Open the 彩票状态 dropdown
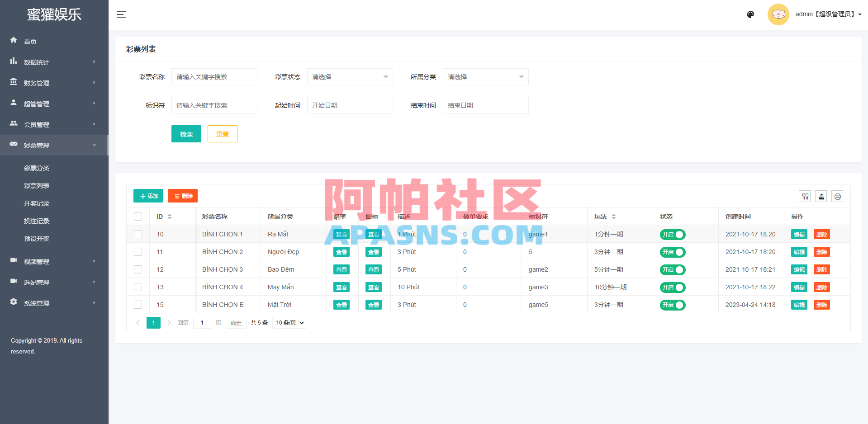Screen dimensions: 868x424 [x=350, y=77]
